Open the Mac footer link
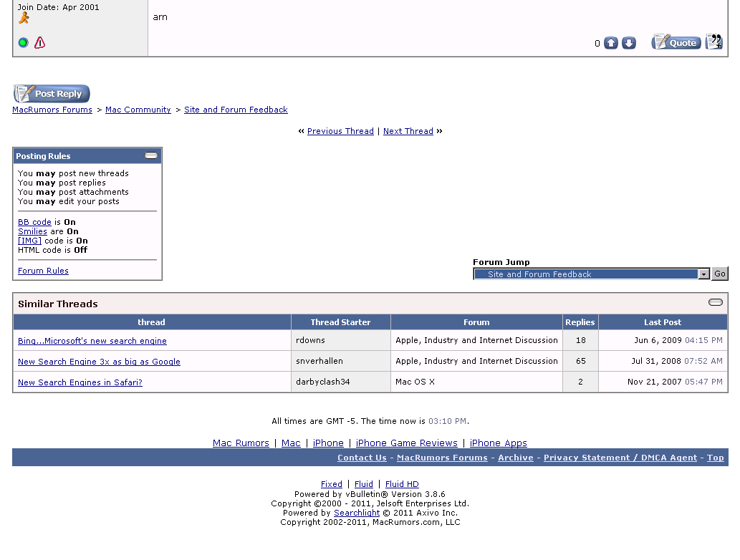The width and height of the screenshot is (740, 560). coord(291,443)
